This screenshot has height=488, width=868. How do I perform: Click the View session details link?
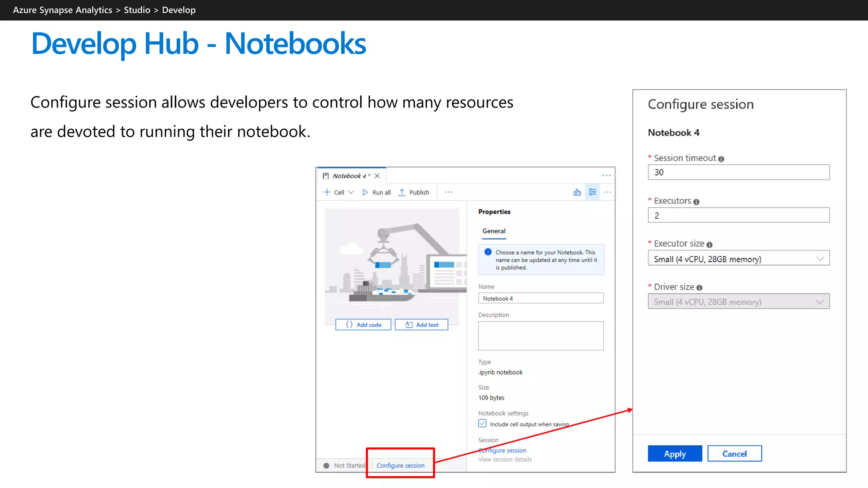[x=505, y=460]
